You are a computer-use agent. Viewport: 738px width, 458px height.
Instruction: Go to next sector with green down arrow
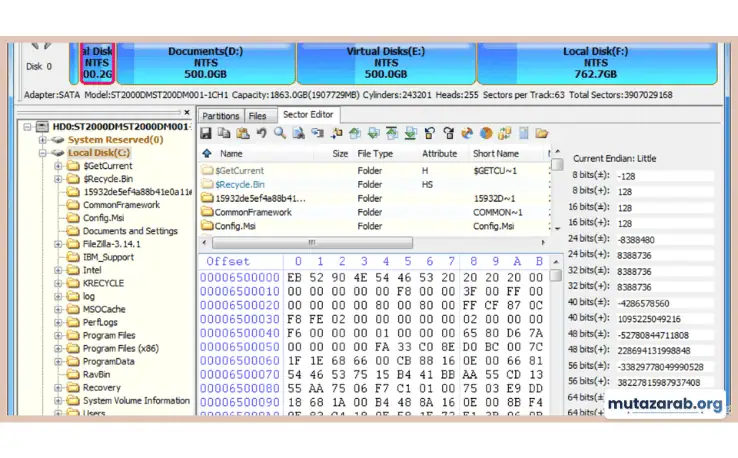(373, 133)
